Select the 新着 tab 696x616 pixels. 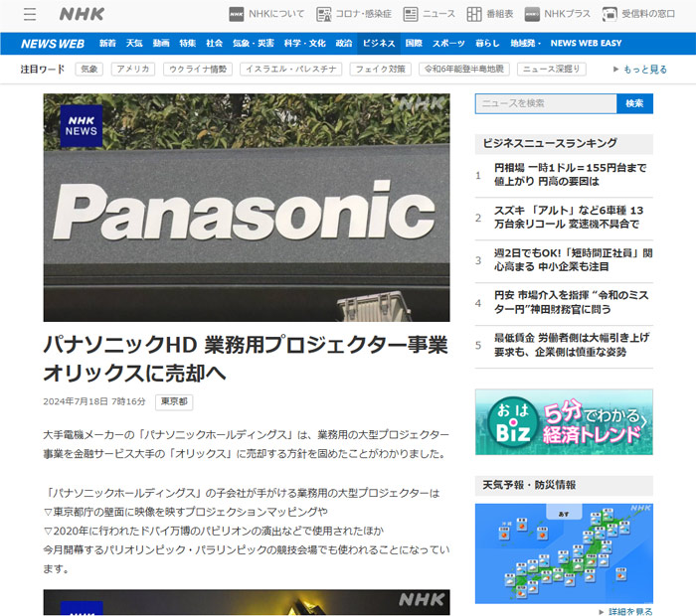[x=107, y=44]
